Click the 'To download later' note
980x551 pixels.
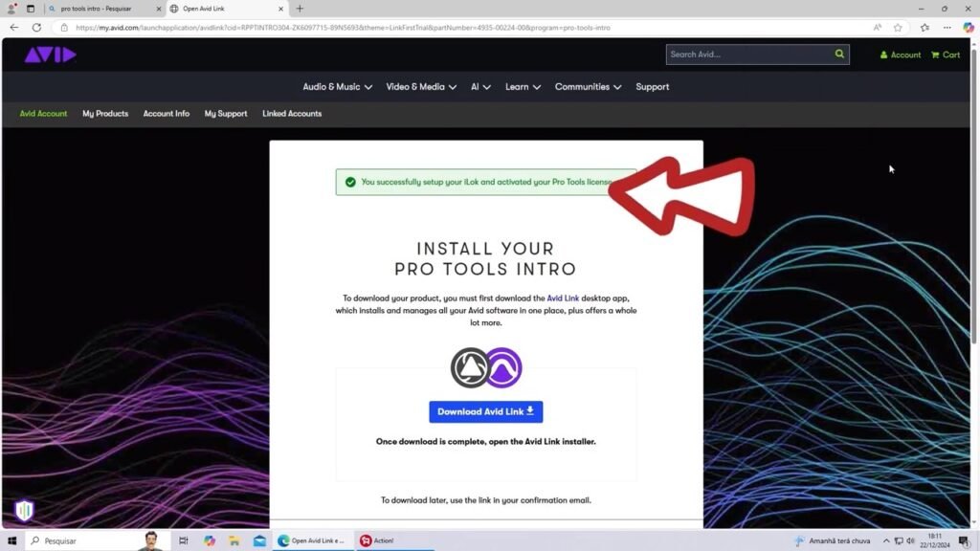(485, 500)
